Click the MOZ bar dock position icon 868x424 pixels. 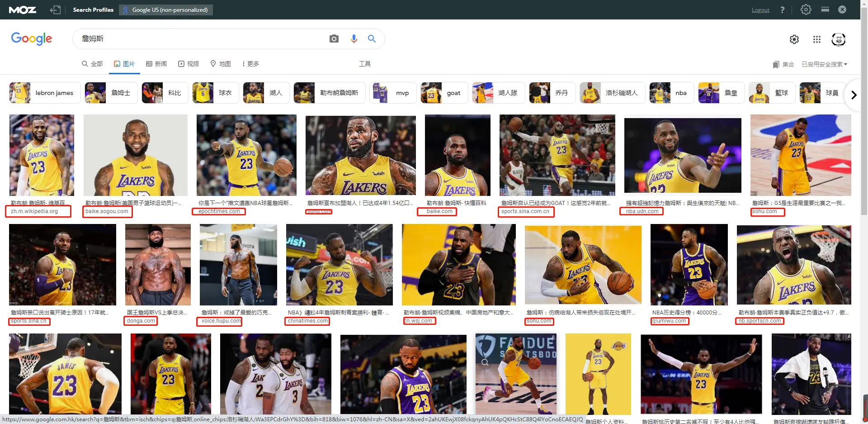[x=825, y=10]
